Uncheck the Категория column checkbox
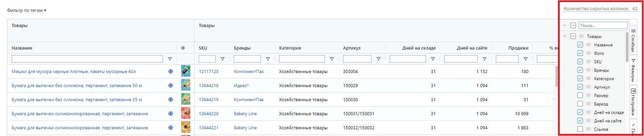The height and width of the screenshot is (136, 644). [580, 78]
